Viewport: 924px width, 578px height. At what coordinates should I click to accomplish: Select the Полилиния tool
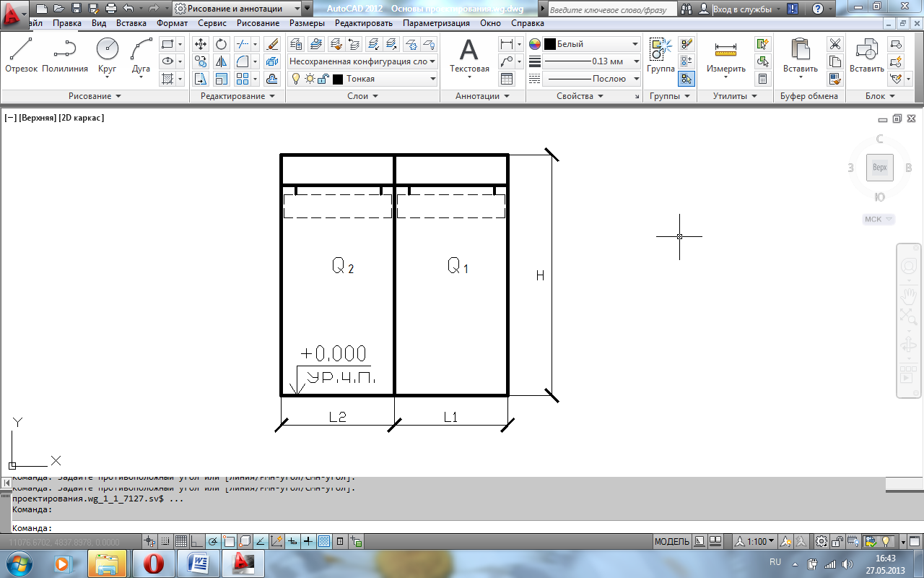pos(65,56)
